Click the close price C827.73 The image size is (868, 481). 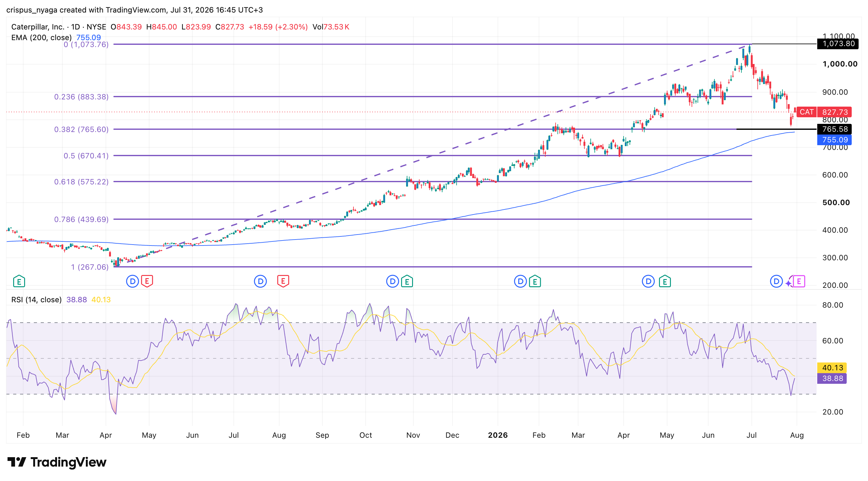click(230, 27)
